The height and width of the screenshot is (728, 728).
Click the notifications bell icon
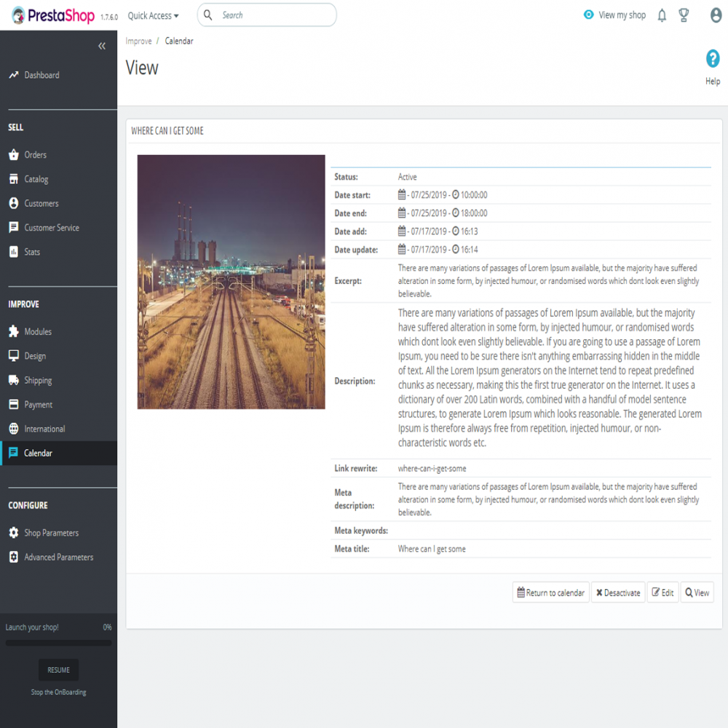[662, 15]
